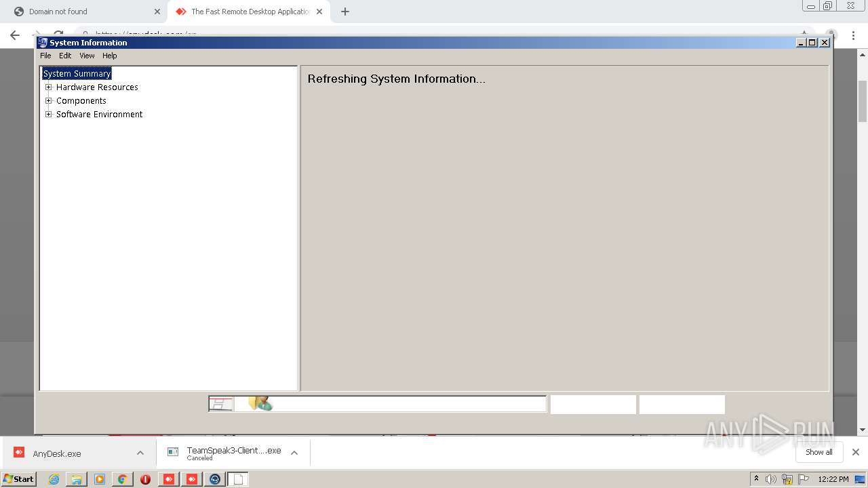
Task: Click the System Information title bar icon
Action: pos(43,42)
